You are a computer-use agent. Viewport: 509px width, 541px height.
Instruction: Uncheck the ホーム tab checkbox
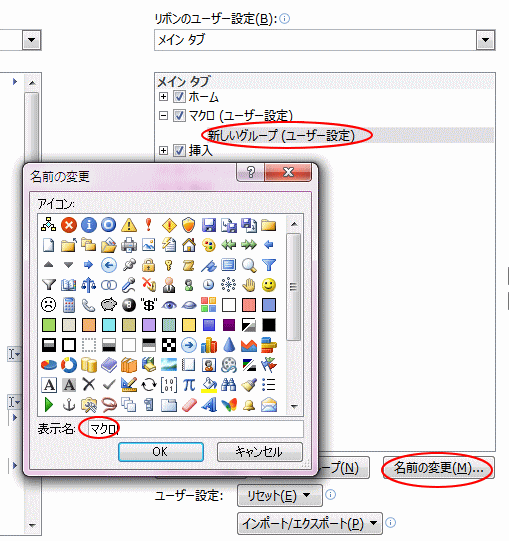[x=179, y=97]
